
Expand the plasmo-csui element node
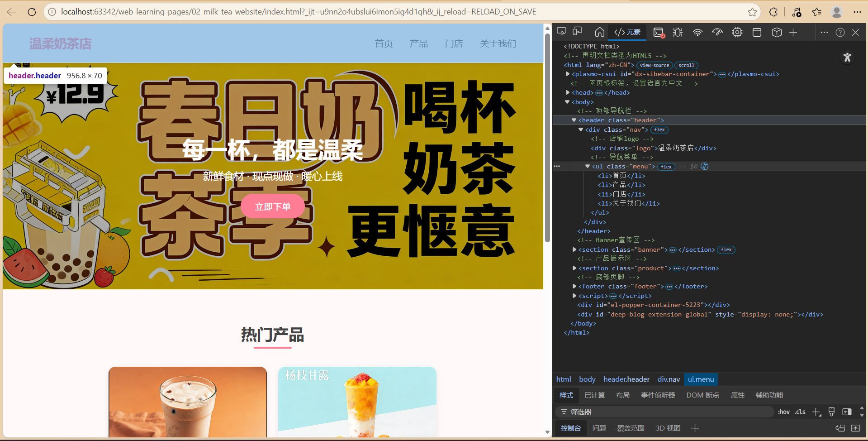click(568, 74)
